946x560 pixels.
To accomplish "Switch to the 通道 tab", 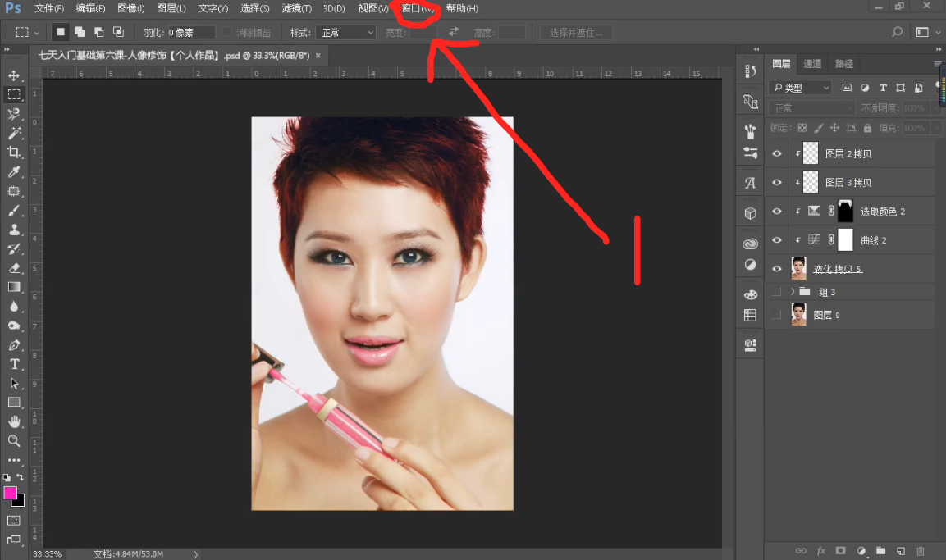I will [812, 64].
